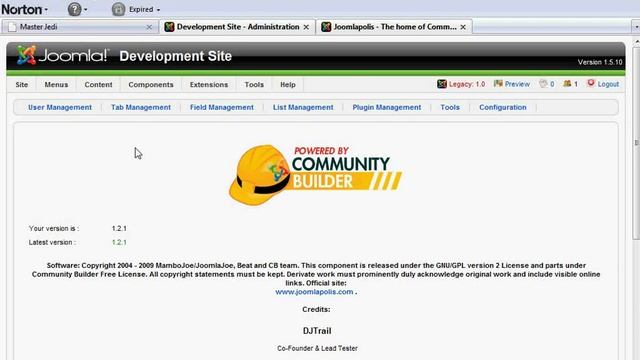
Task: Expand the Expired status dropdown arrow
Action: pyautogui.click(x=158, y=10)
